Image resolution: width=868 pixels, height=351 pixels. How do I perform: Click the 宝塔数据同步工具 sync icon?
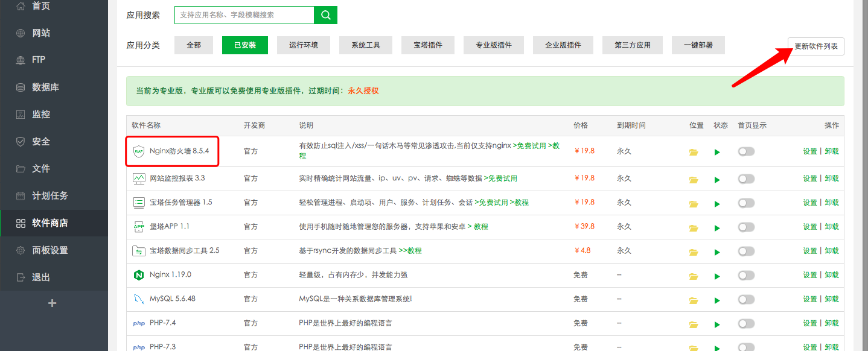[139, 251]
